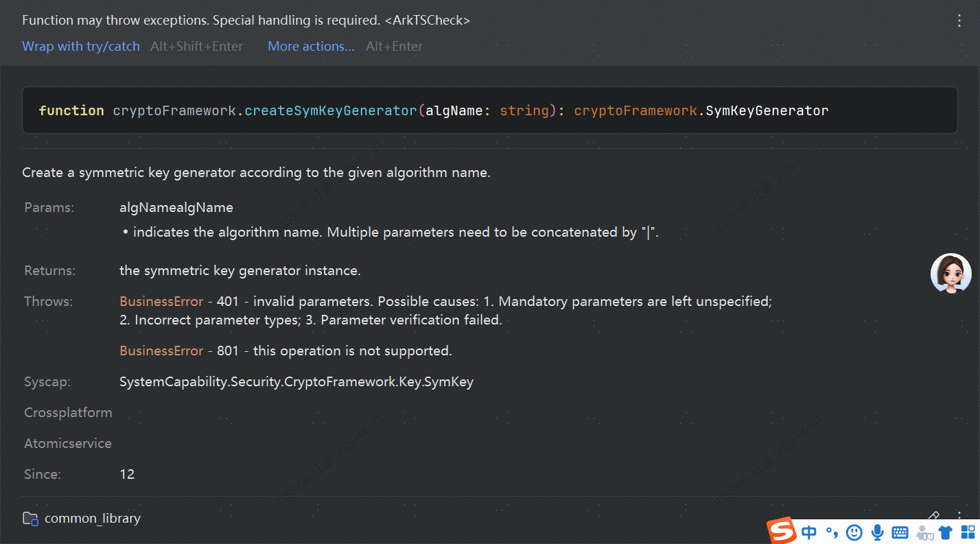The image size is (980, 544).
Task: Click the floating avatar assistant
Action: (x=951, y=274)
